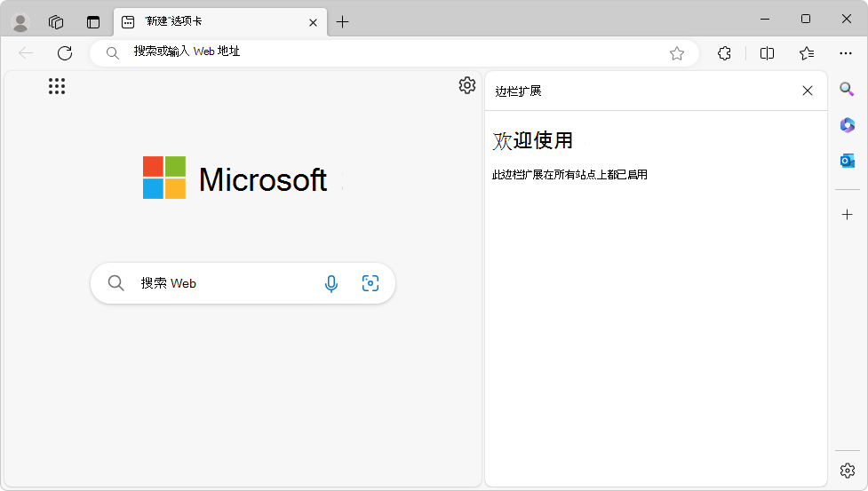Close the 边栏扩展 sidebar panel
This screenshot has height=491, width=868.
click(x=808, y=91)
